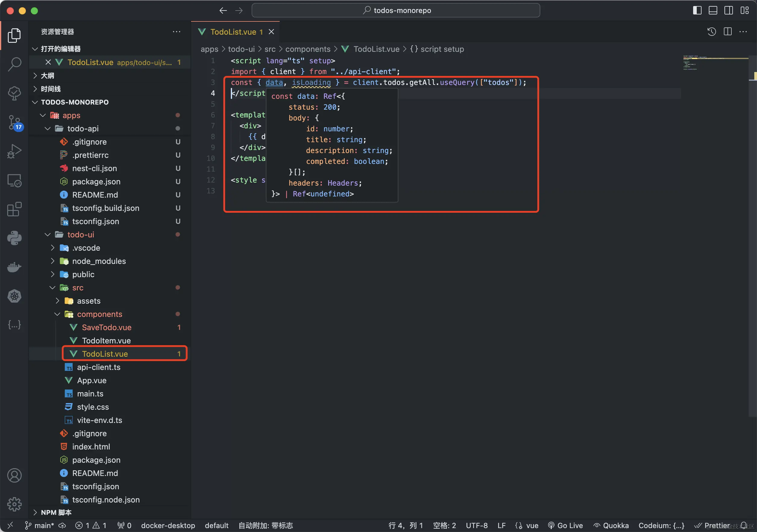The width and height of the screenshot is (757, 532).
Task: Open Codeium braces icon in activity bar
Action: pyautogui.click(x=14, y=325)
